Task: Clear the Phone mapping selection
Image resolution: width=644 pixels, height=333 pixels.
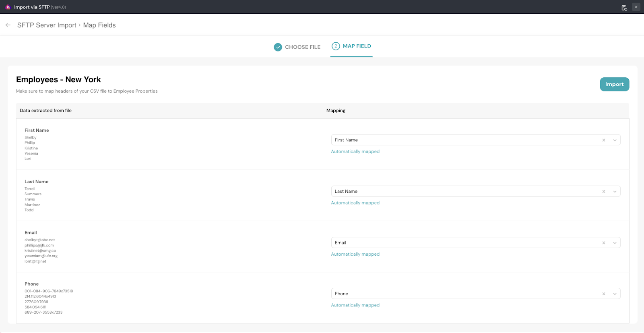Action: pos(603,294)
